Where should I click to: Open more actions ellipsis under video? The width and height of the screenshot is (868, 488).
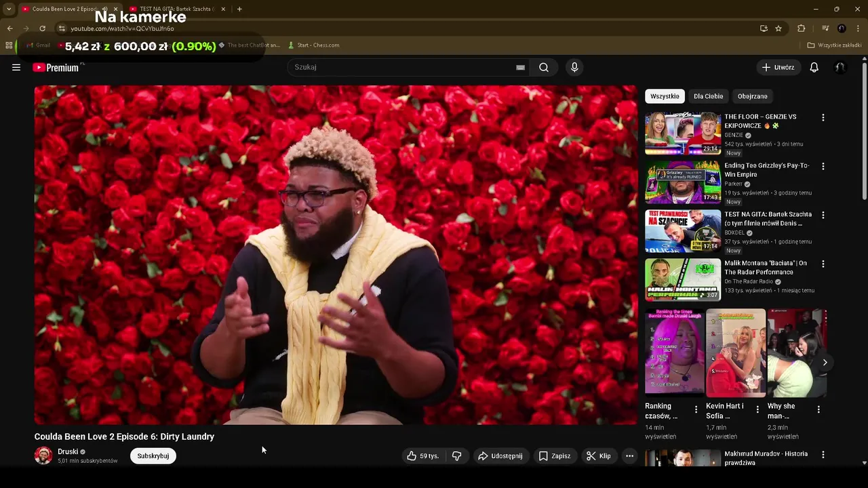[629, 456]
